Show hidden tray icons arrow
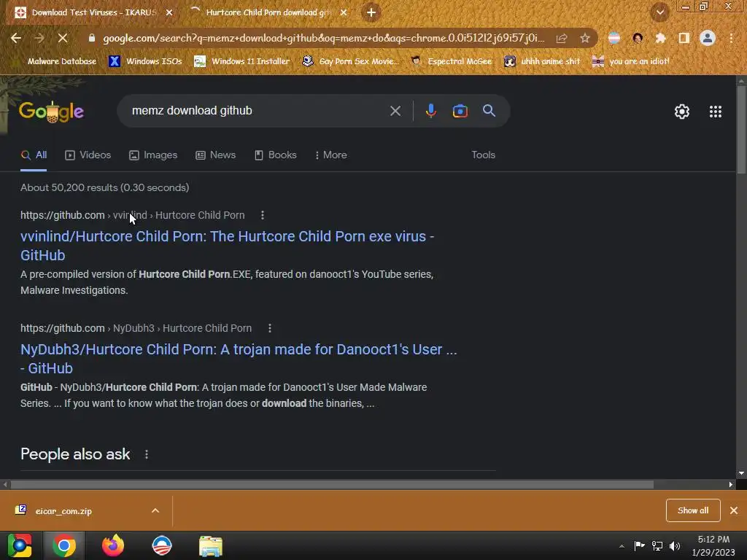This screenshot has width=747, height=560. [622, 546]
